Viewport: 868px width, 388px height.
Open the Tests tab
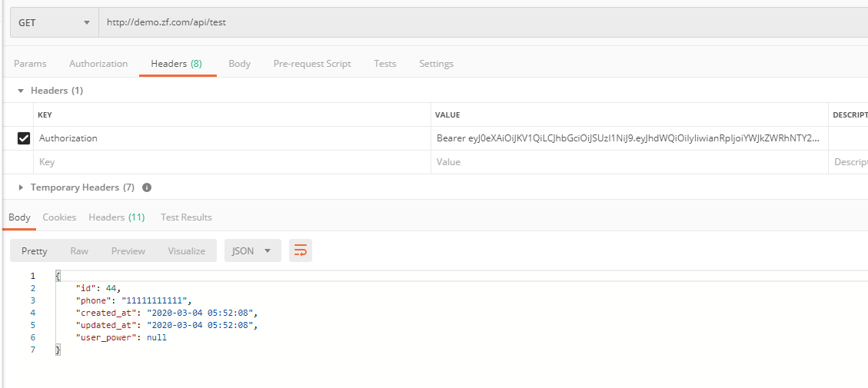pyautogui.click(x=384, y=64)
